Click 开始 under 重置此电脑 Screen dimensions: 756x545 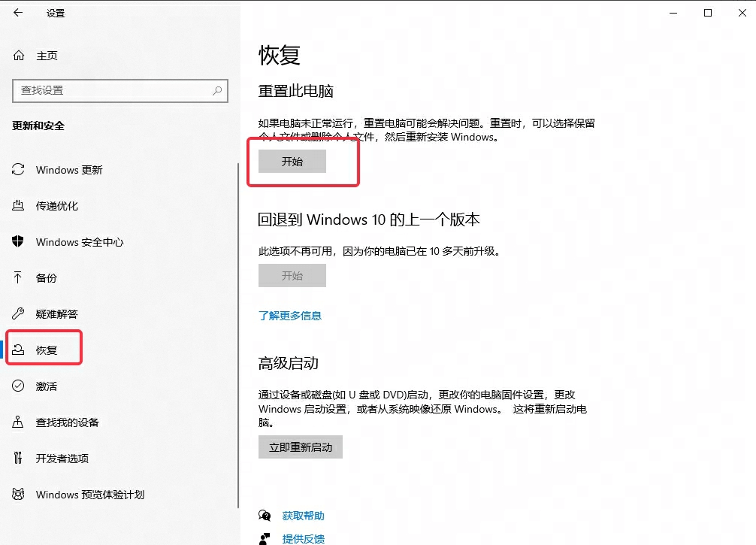tap(292, 161)
